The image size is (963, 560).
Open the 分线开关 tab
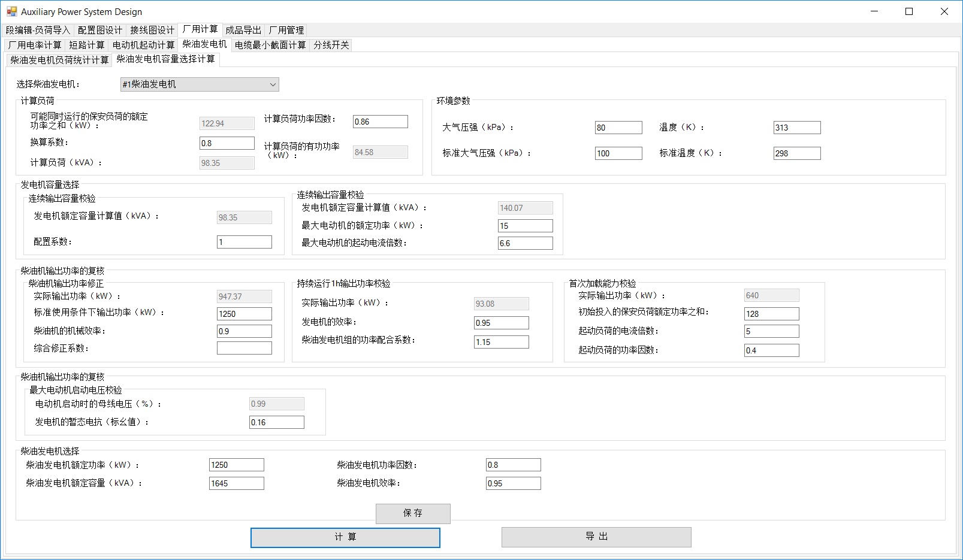331,45
